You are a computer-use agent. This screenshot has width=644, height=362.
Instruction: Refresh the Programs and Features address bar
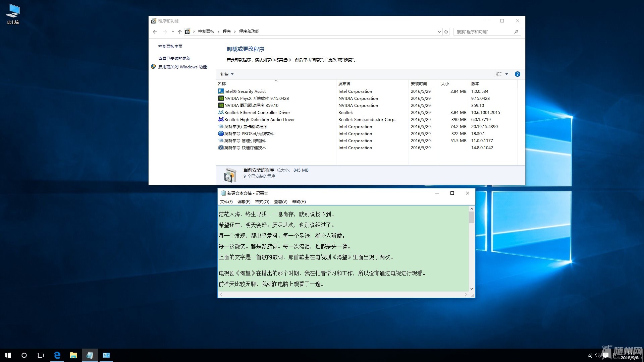(446, 32)
